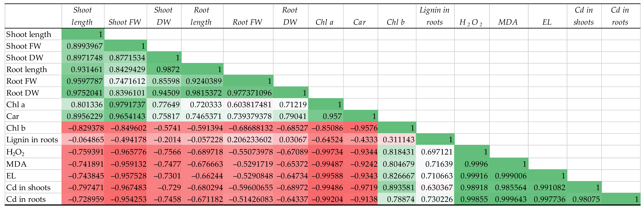Click the cell value -0.99734
Screen dimensions: 644x208
click(x=327, y=152)
